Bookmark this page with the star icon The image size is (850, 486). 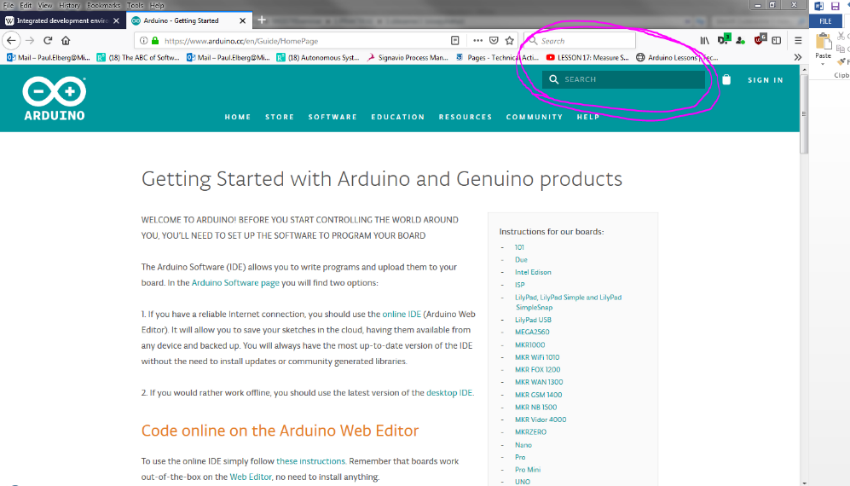point(510,41)
